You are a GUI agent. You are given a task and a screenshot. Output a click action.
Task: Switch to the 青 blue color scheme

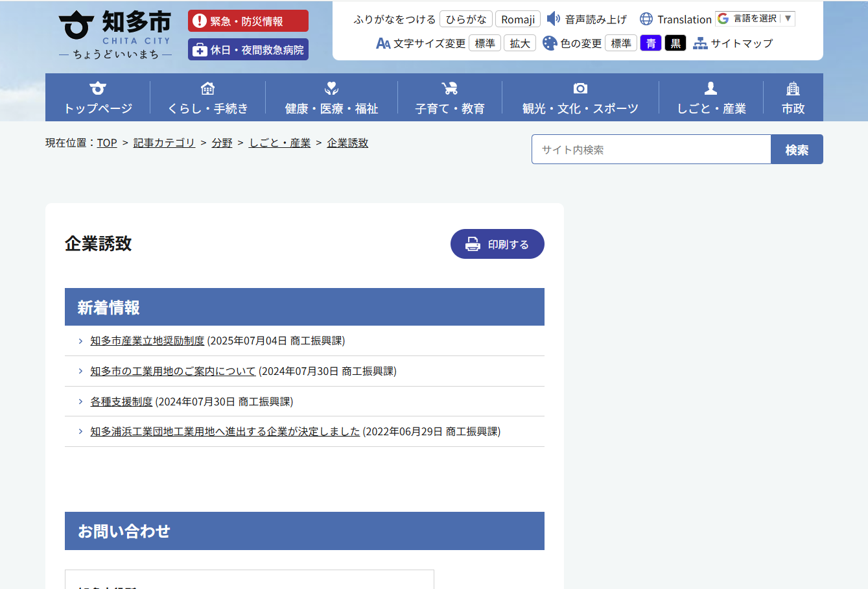651,43
